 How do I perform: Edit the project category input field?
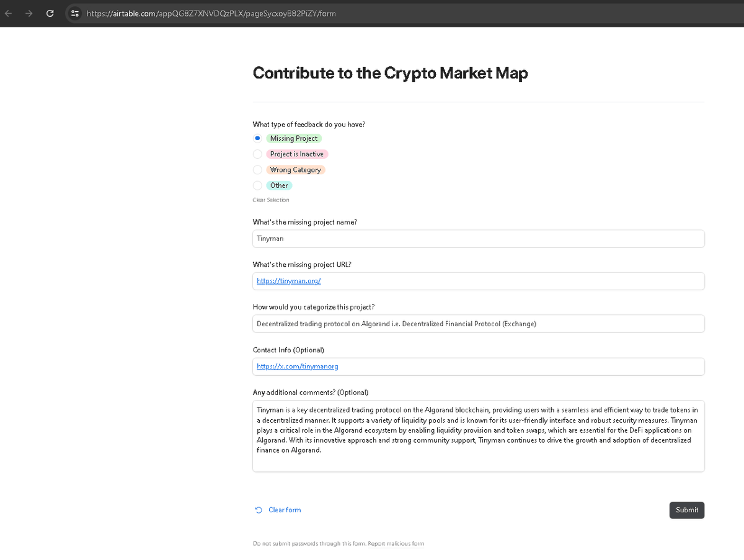coord(479,323)
